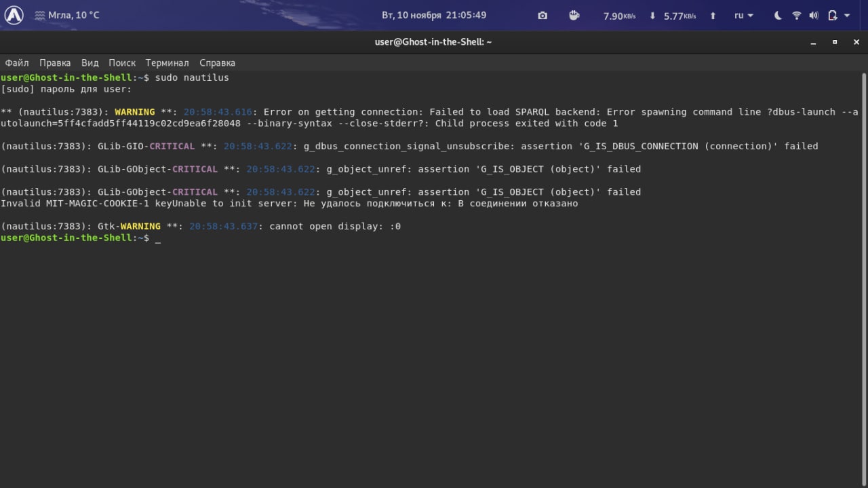868x488 pixels.
Task: Click the camera screenshot icon in top panel
Action: coord(542,16)
